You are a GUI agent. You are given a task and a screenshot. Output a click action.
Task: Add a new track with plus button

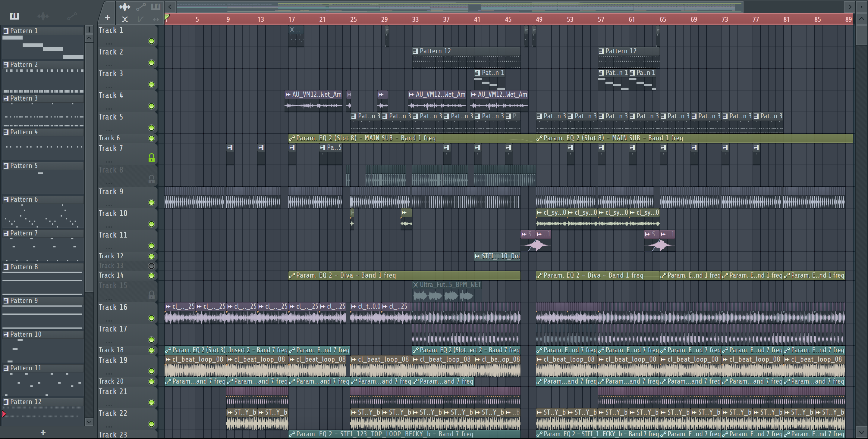coord(108,18)
